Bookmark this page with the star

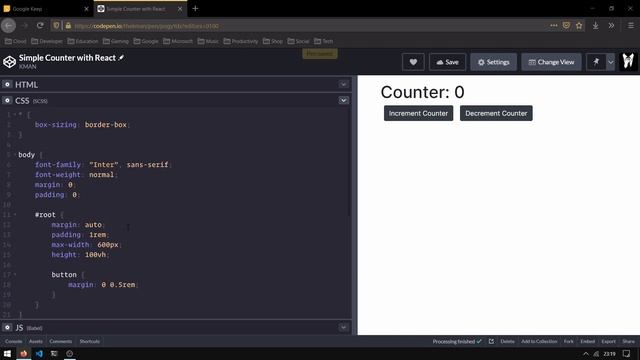(579, 25)
